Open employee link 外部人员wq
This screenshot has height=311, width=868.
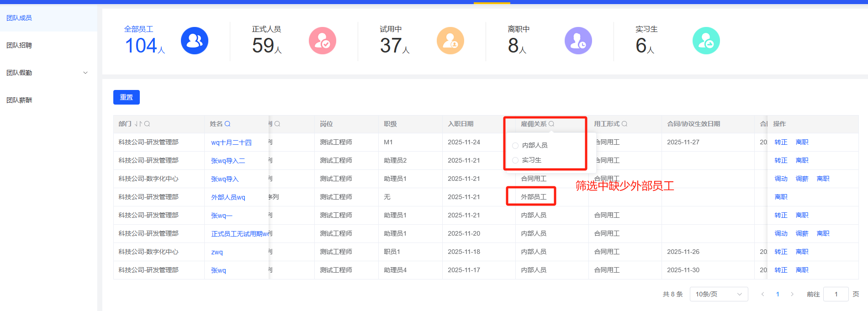coord(228,197)
